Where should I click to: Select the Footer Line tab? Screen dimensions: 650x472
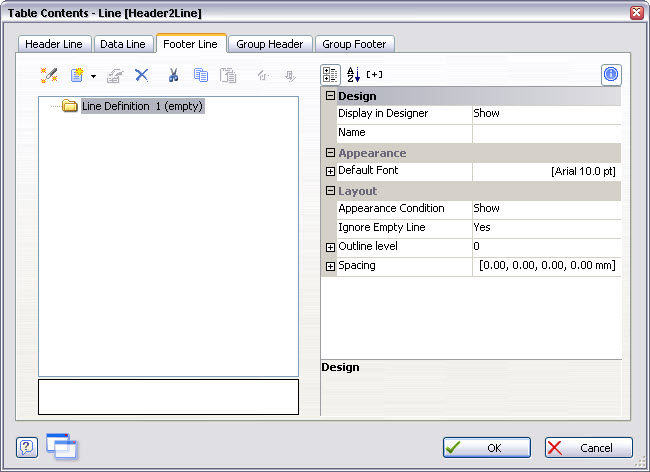[191, 44]
